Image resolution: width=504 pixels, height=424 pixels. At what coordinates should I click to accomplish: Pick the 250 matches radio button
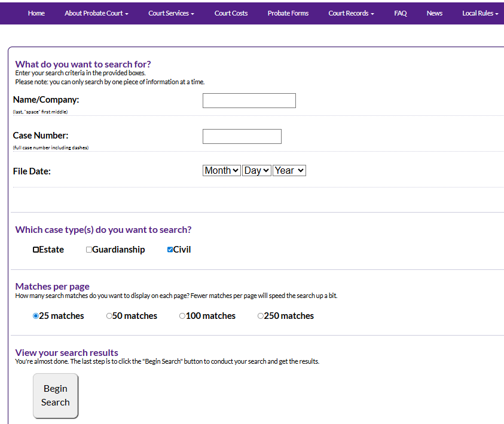tap(261, 316)
